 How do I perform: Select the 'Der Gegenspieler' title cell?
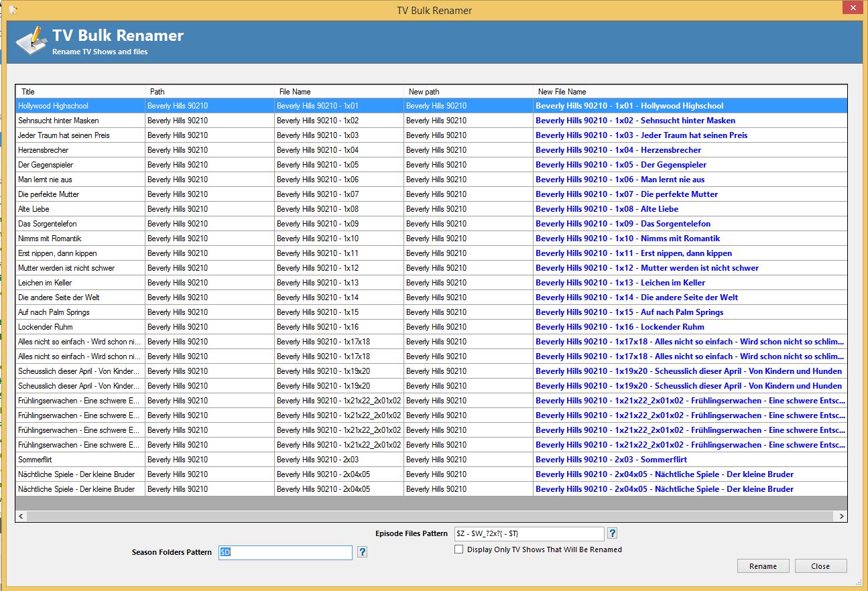[x=80, y=165]
